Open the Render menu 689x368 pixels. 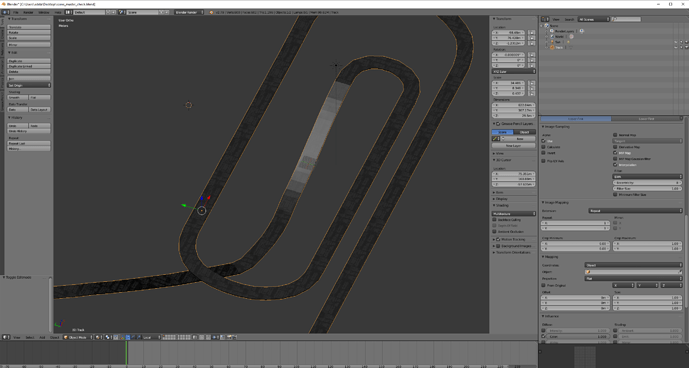tap(28, 12)
